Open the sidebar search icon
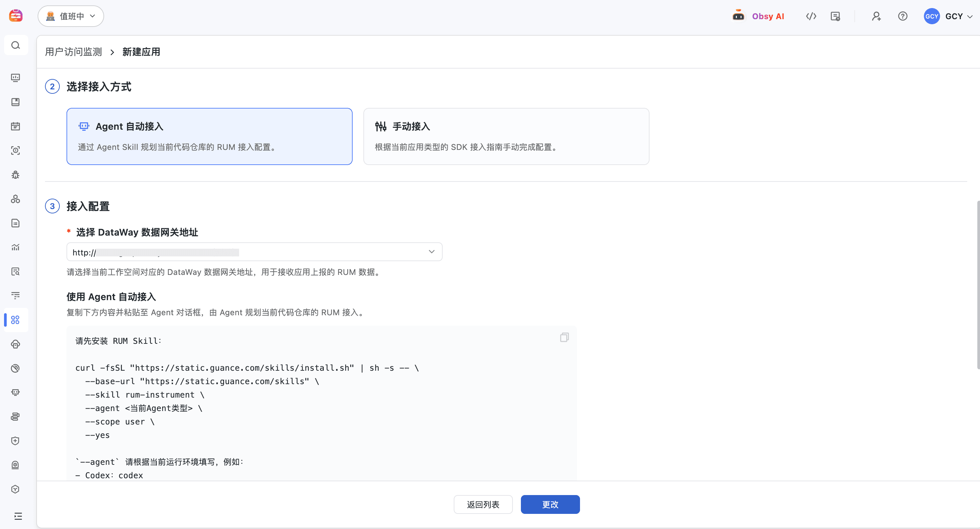980x529 pixels. tap(15, 45)
